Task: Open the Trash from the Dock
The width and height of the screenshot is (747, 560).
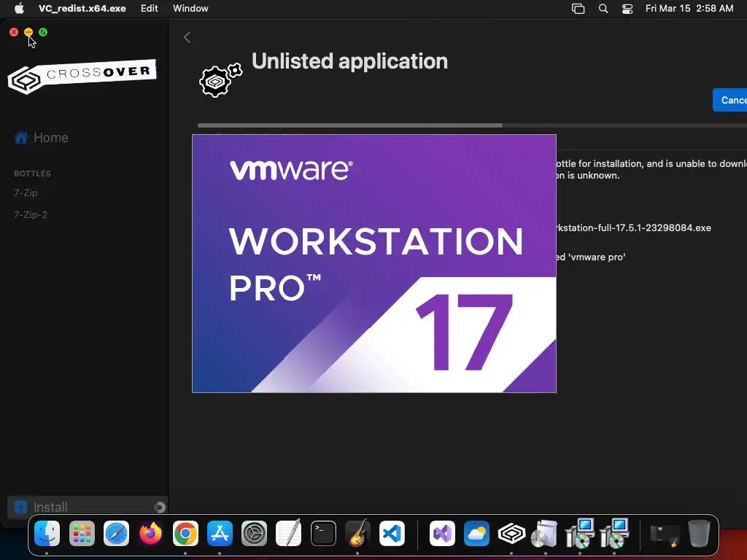Action: coord(699,533)
